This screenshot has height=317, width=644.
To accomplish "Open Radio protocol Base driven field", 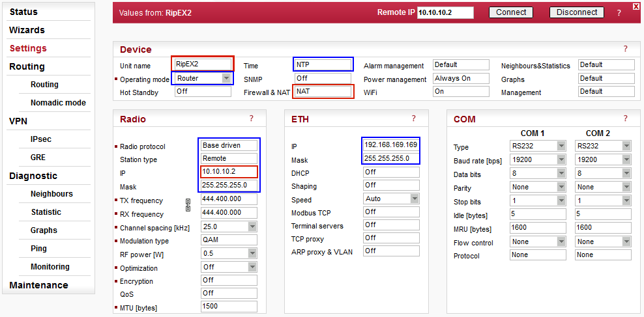I will coord(229,145).
